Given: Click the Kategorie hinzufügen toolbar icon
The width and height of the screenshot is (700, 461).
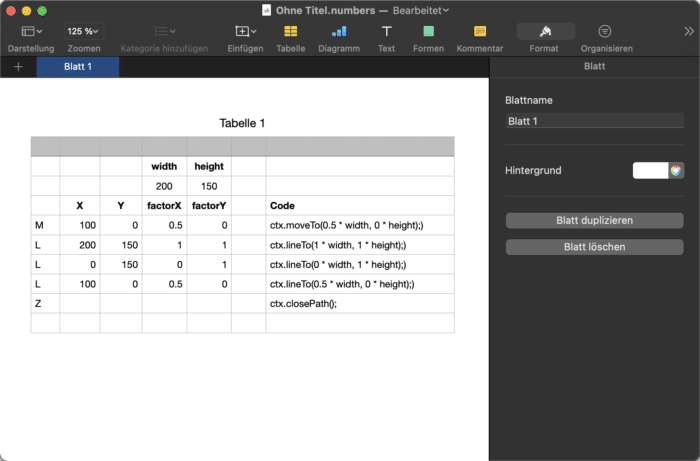Looking at the screenshot, I should (164, 31).
